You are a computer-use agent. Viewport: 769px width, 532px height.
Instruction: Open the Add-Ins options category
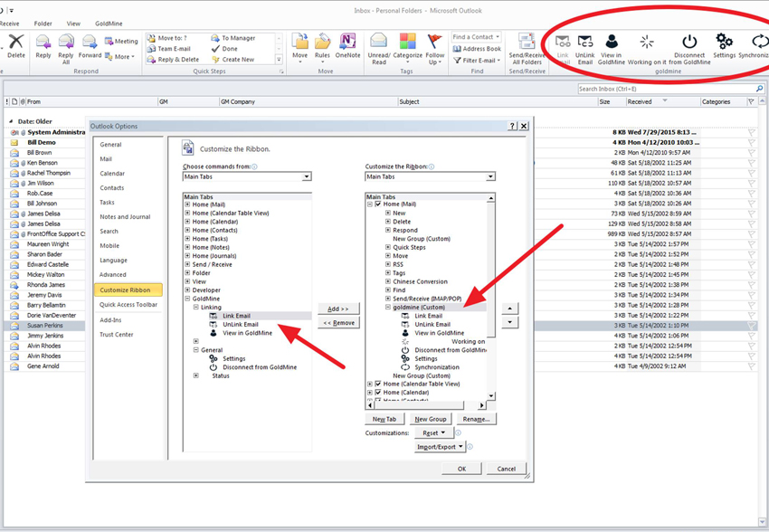110,320
